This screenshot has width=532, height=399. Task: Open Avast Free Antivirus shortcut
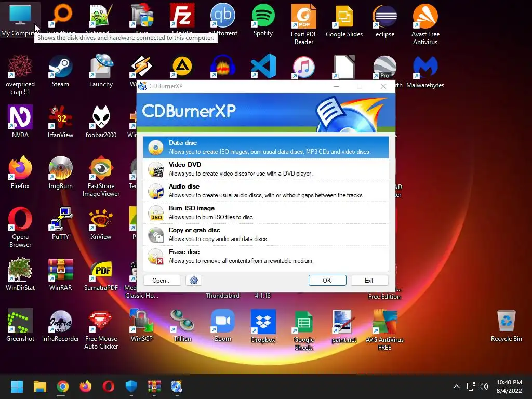[x=425, y=24]
